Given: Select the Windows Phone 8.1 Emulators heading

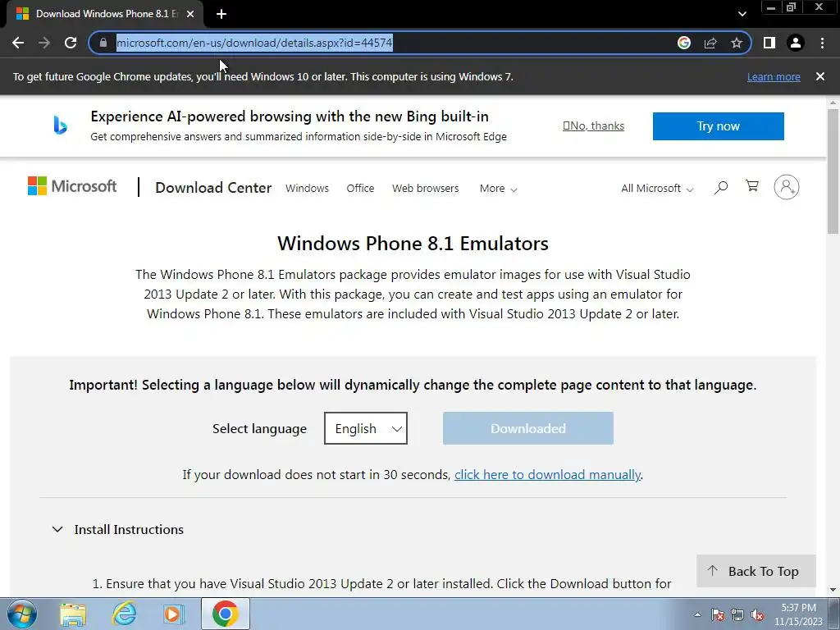Looking at the screenshot, I should (413, 244).
